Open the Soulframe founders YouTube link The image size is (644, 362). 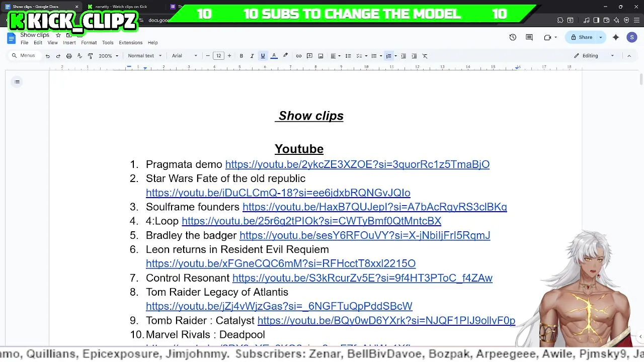click(375, 207)
